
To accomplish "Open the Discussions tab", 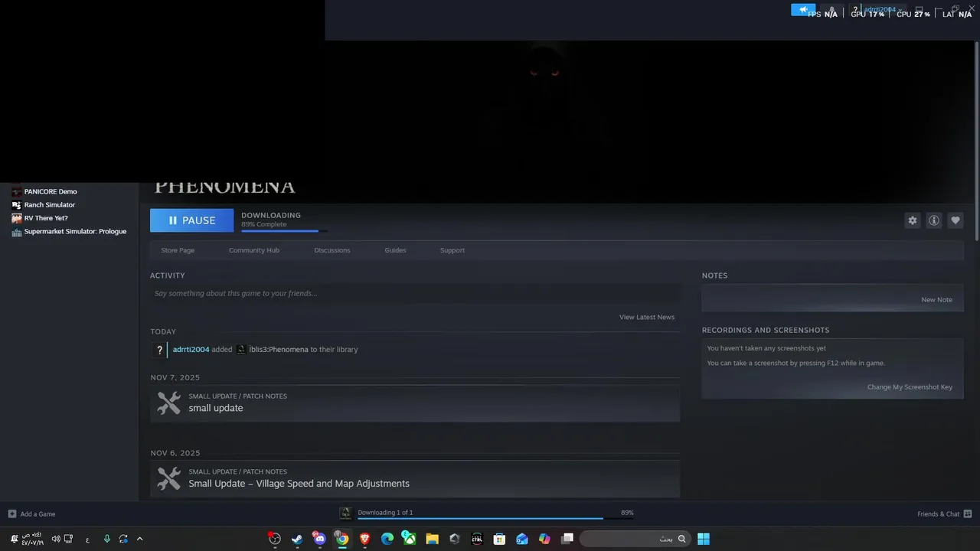I will [332, 250].
